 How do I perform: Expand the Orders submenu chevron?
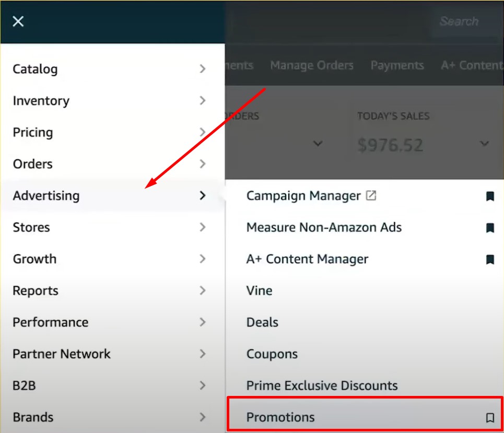[203, 164]
